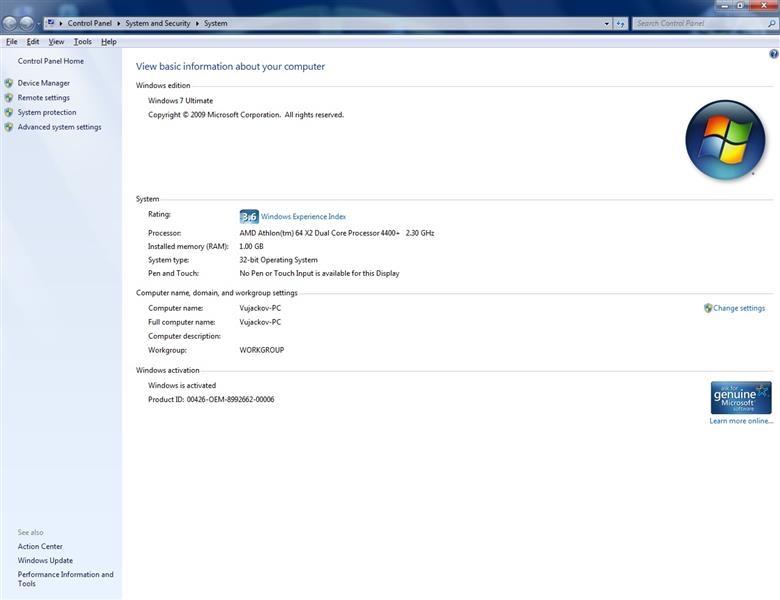The image size is (780, 600).
Task: Click the Device Manager shield icon
Action: (9, 83)
